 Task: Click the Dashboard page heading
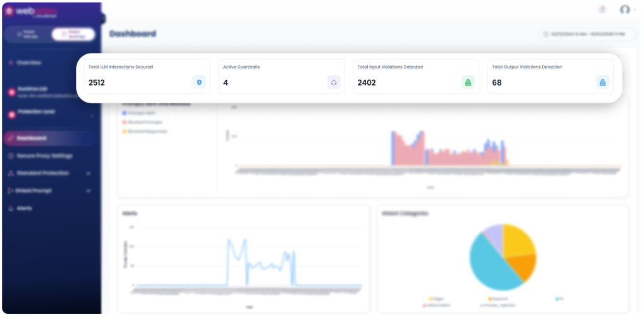coord(133,34)
